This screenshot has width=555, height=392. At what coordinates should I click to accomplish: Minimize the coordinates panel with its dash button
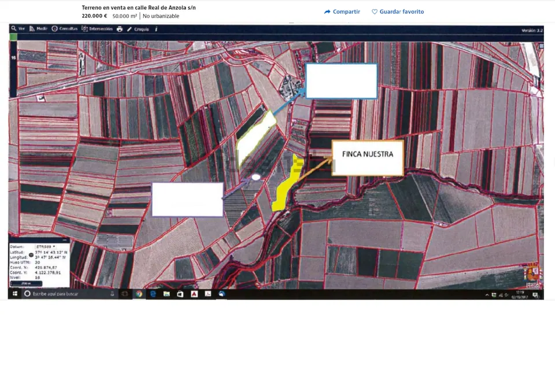point(64,240)
